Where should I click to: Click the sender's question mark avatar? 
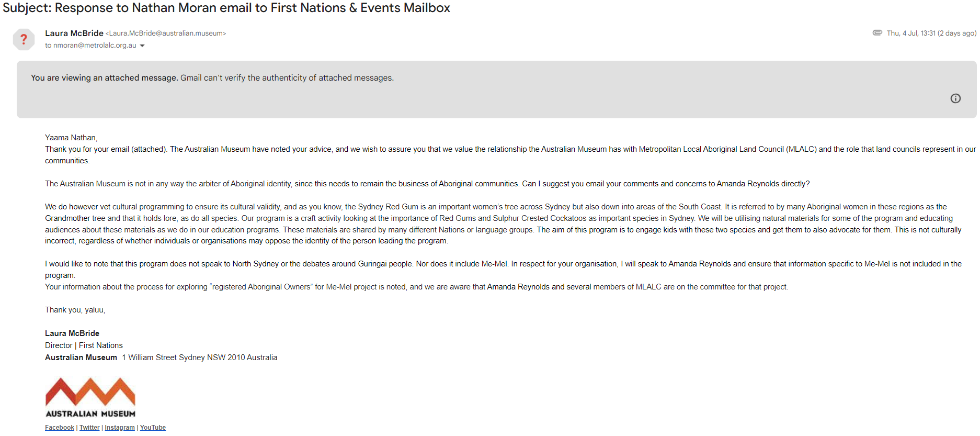coord(24,39)
